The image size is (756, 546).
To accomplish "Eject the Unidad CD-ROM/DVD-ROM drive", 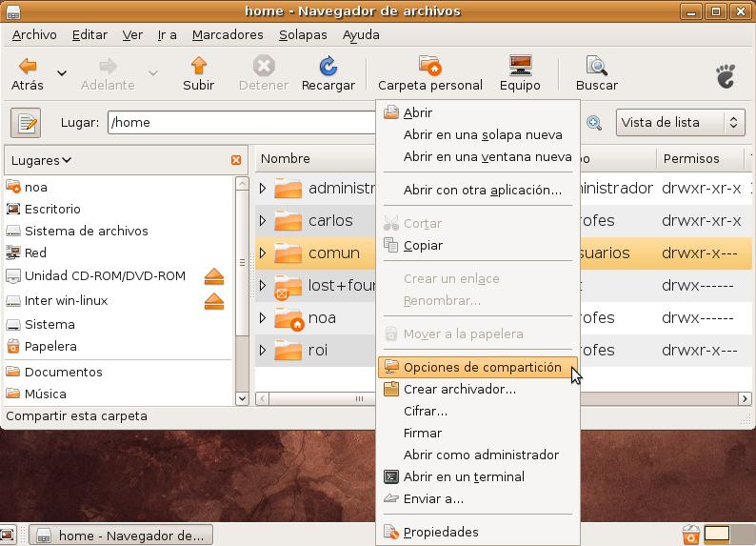I will tap(214, 276).
